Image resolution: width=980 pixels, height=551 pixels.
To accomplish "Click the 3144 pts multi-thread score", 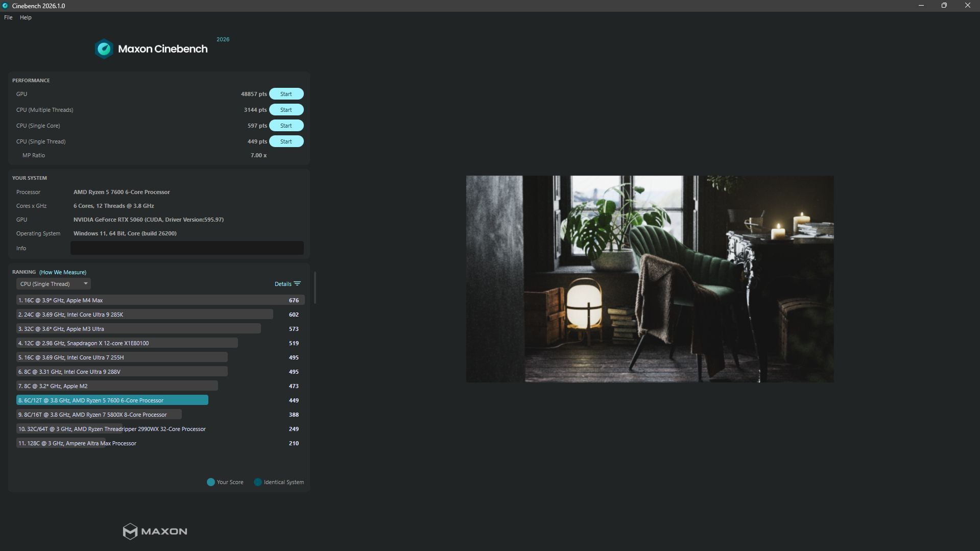I will [x=255, y=110].
